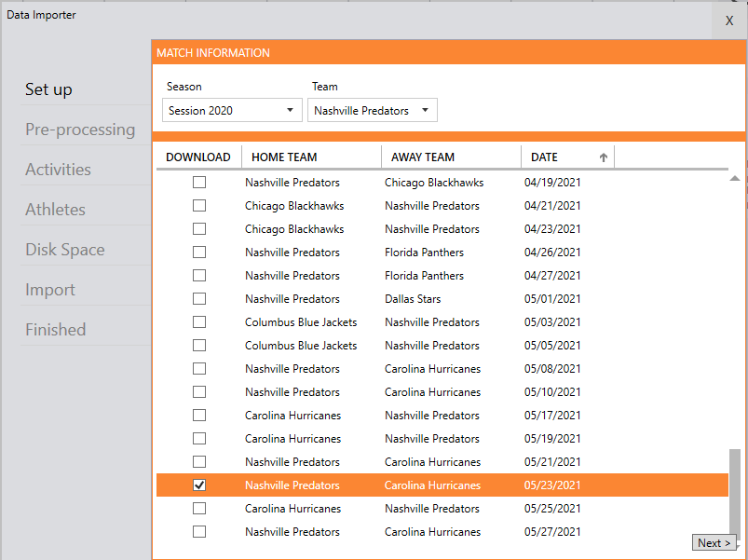Sort by the DATE column header
The height and width of the screenshot is (560, 748).
point(567,157)
